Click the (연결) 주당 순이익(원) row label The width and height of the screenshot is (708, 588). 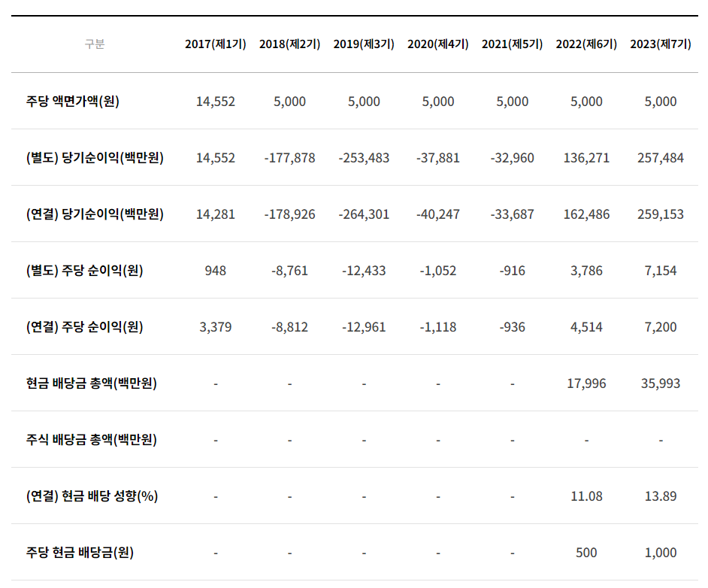(x=84, y=327)
